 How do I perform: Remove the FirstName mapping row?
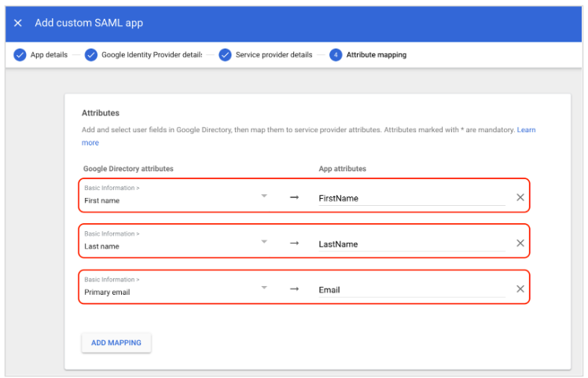click(x=520, y=197)
